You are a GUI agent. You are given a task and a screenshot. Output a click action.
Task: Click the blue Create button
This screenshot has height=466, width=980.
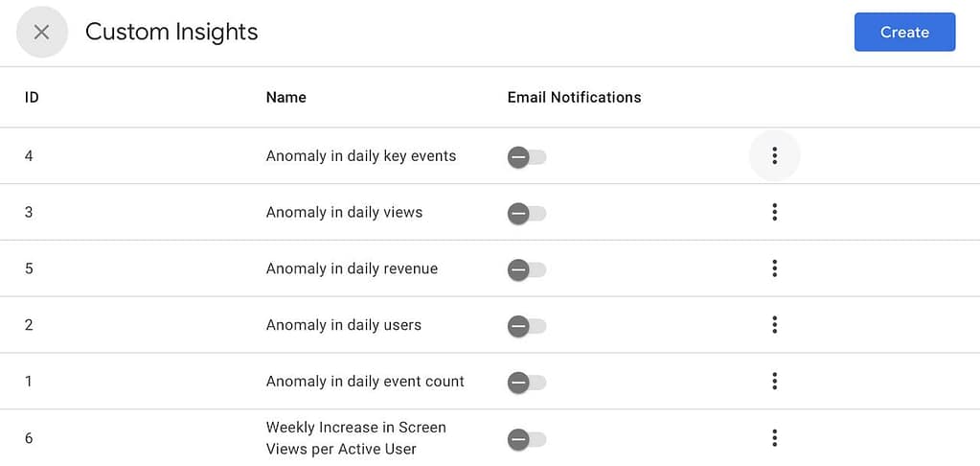pos(904,33)
